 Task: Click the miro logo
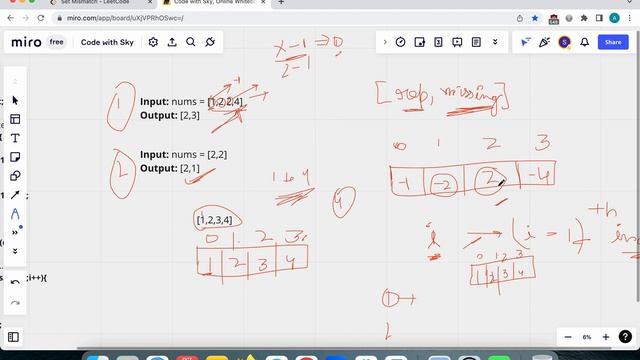(x=26, y=42)
